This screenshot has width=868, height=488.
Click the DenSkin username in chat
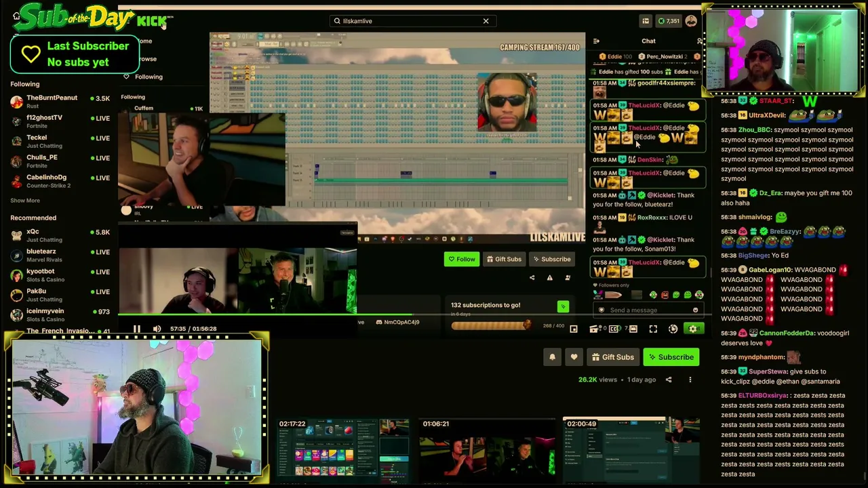coord(650,160)
